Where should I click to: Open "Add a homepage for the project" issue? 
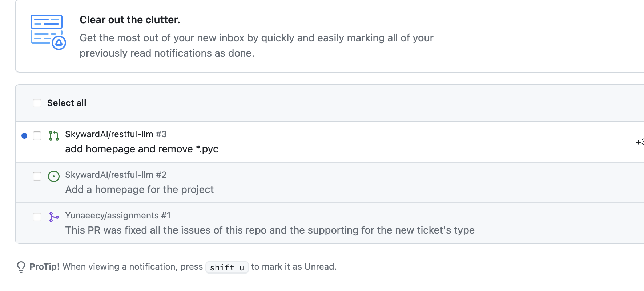(139, 190)
